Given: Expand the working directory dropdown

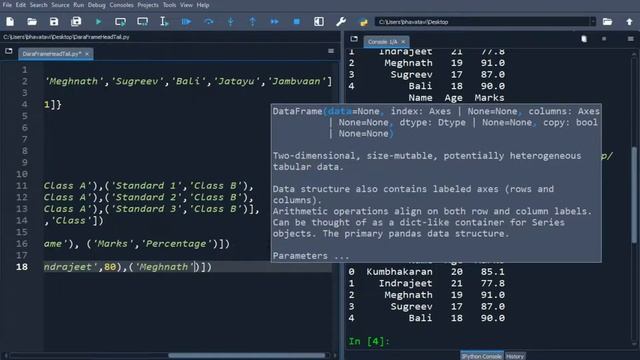Looking at the screenshot, I should (x=593, y=22).
